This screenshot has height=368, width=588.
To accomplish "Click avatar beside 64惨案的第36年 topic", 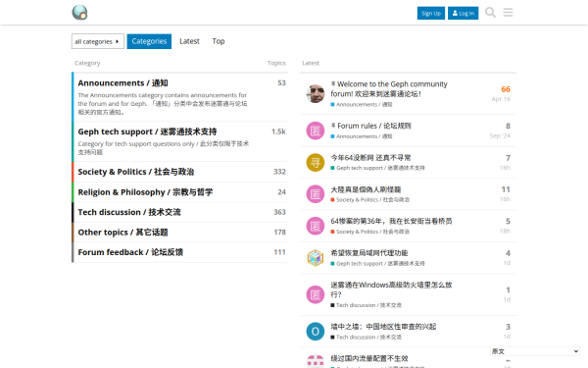I will [315, 226].
